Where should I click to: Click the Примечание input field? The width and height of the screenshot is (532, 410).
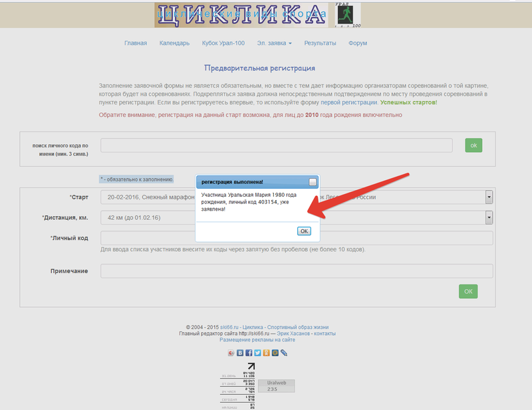296,271
